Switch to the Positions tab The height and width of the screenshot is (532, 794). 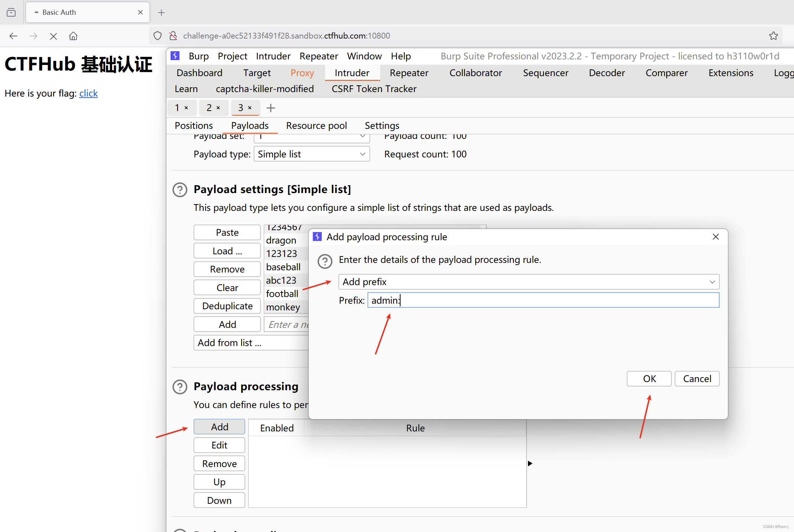tap(194, 126)
